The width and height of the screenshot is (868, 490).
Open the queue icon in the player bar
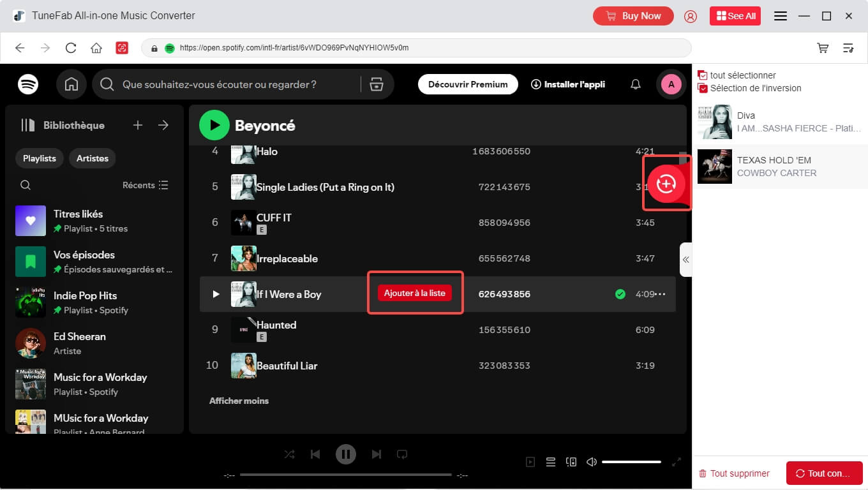[x=551, y=462]
